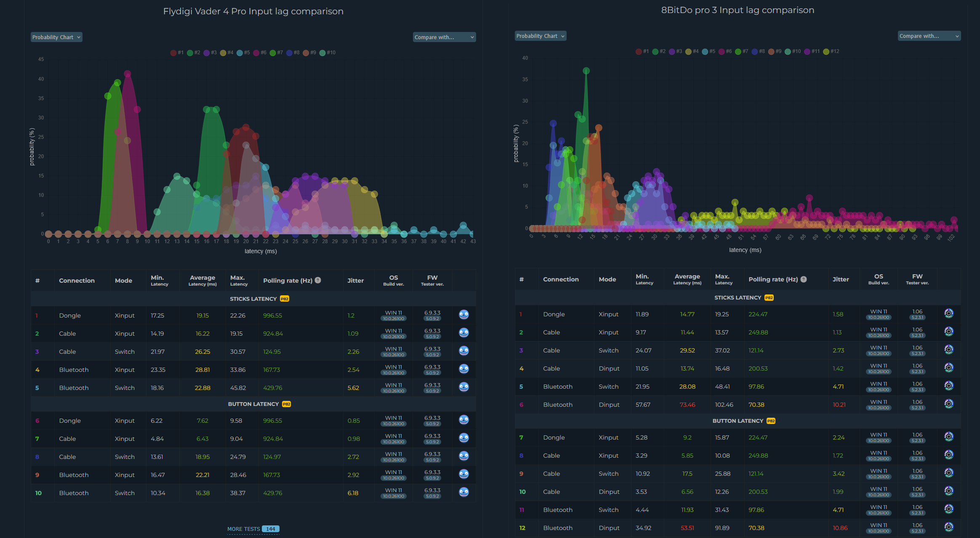The height and width of the screenshot is (538, 980).
Task: Click the Flydigi Jitter column header
Action: click(355, 281)
